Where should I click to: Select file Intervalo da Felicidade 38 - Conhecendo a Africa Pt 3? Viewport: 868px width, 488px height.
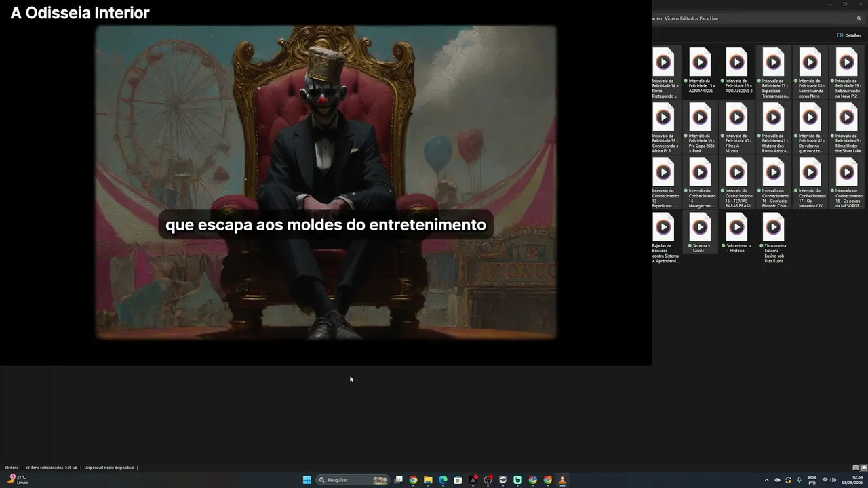(x=665, y=128)
